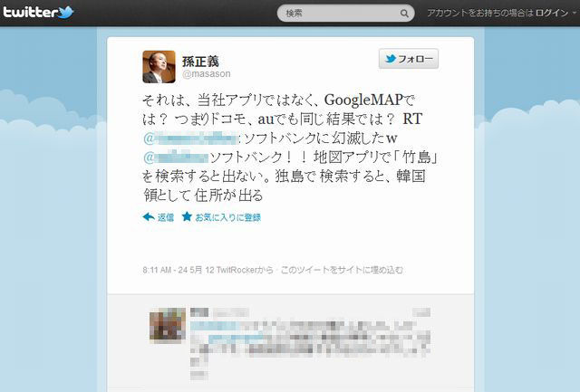This screenshot has height=392, width=580.
Task: Open blurred avatar of the reply tweet
Action: click(168, 326)
